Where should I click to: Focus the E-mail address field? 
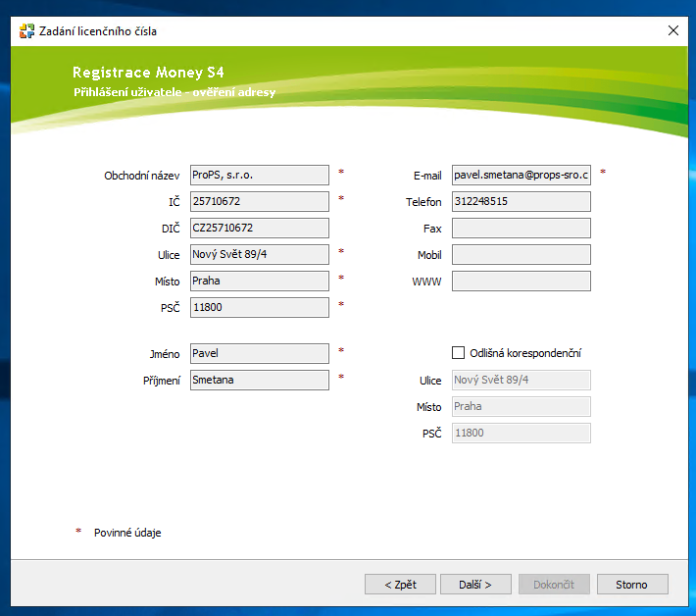[x=521, y=176]
